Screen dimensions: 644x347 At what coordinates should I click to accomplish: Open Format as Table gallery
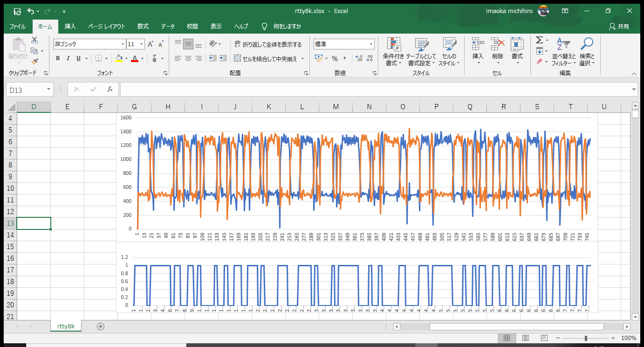point(421,52)
